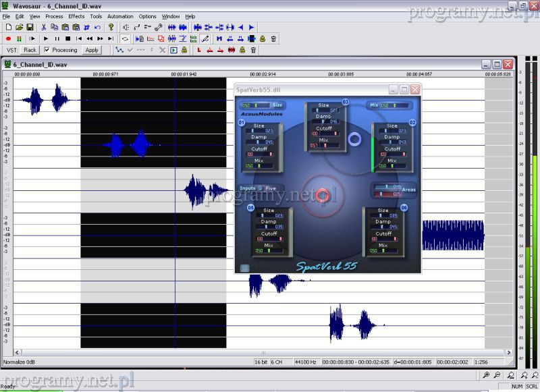Click the trash can icon in the VST toolbar
The image size is (540, 392).
pos(253,50)
